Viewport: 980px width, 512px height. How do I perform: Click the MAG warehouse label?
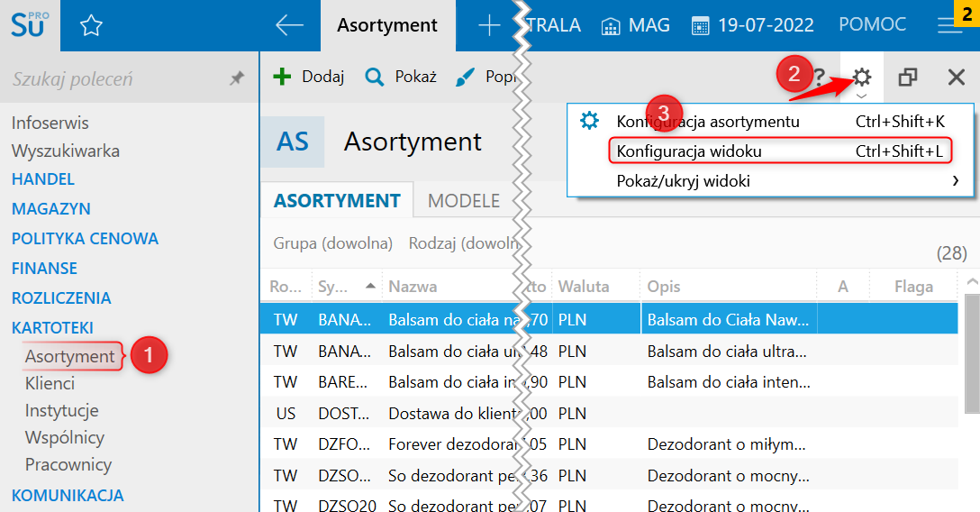coord(649,25)
